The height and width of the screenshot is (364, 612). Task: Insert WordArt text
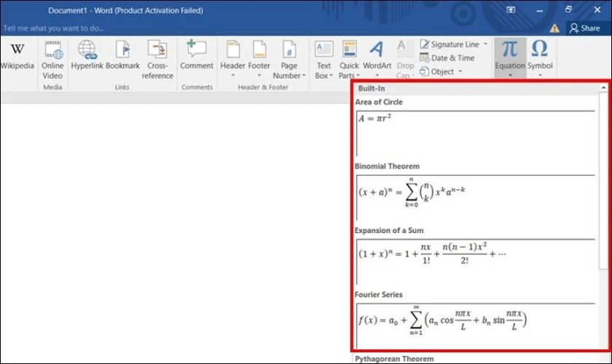377,58
